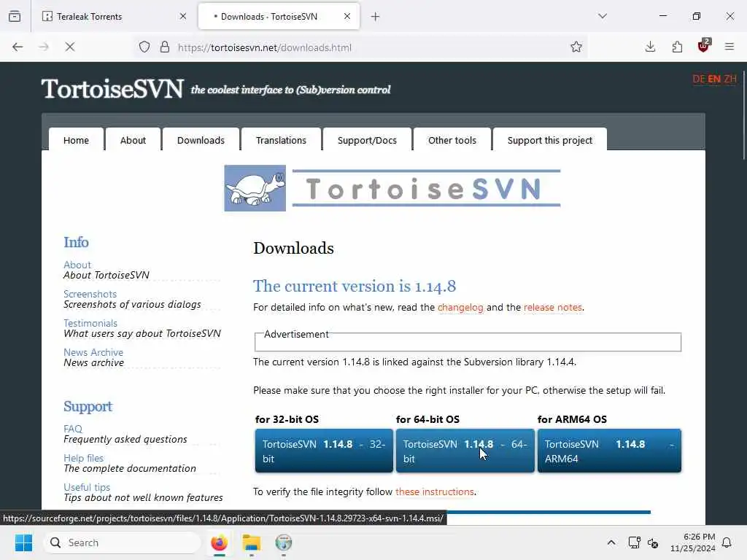Image resolution: width=747 pixels, height=560 pixels.
Task: Open the clock showing 6:26 PM
Action: (693, 542)
